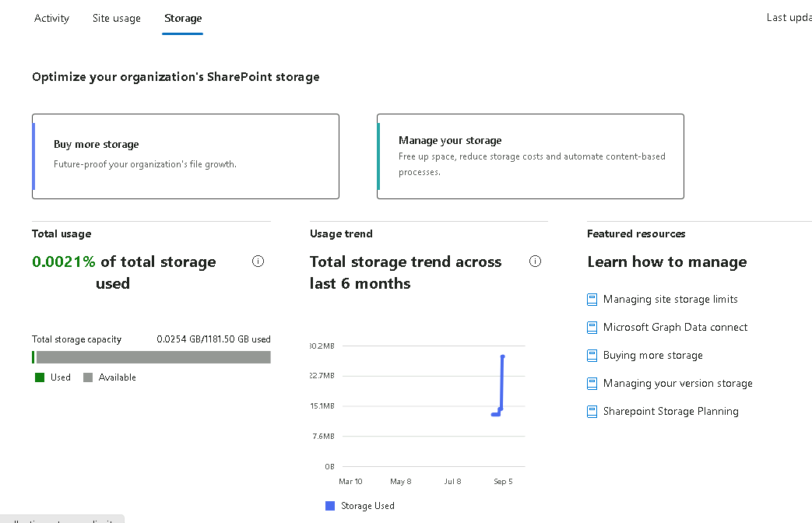Click the book icon beside Sharepoint Storage Planning
The width and height of the screenshot is (812, 523).
(x=592, y=412)
